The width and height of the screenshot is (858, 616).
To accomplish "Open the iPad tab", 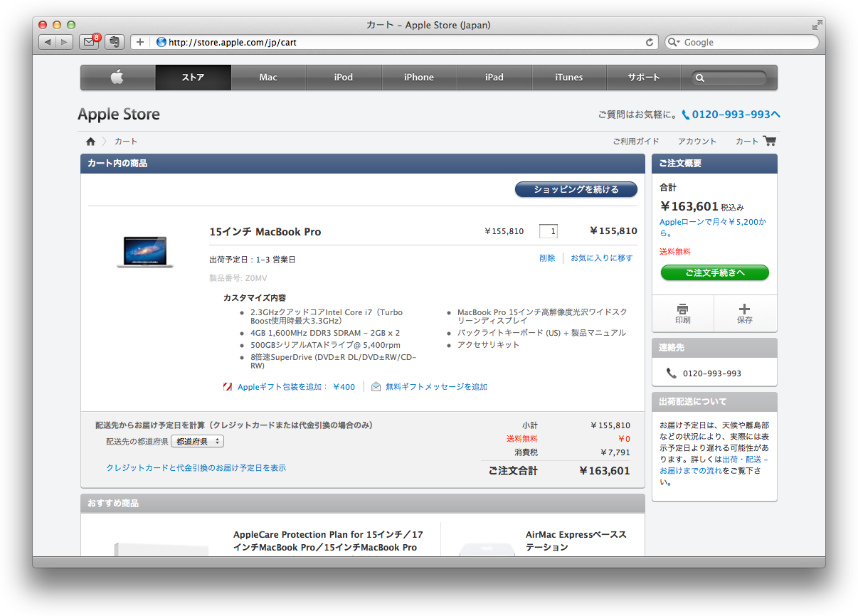I will point(494,78).
